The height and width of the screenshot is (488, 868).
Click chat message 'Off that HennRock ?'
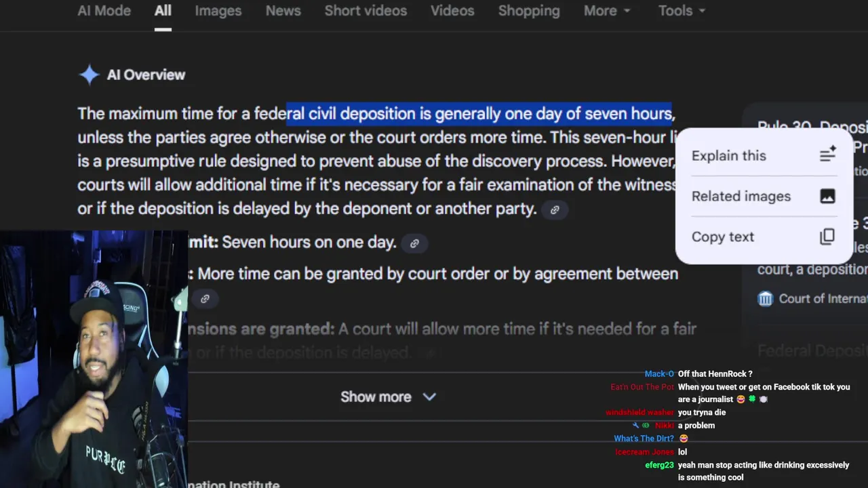coord(715,374)
